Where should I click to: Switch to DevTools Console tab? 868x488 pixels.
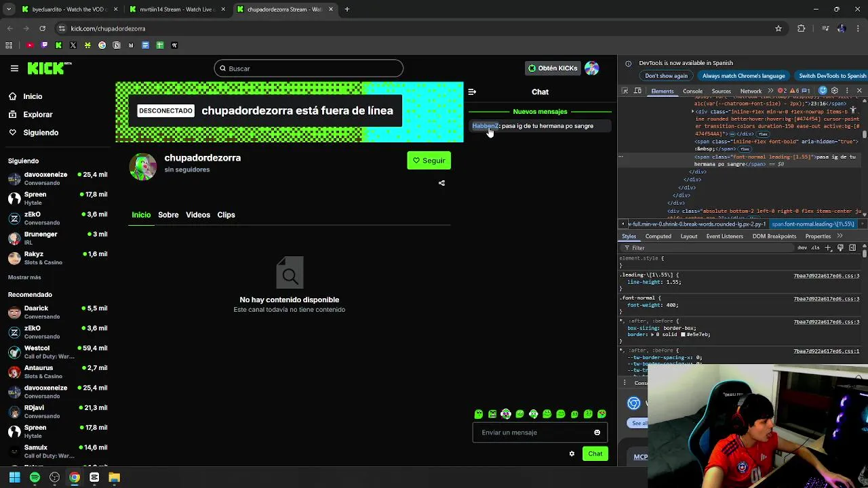692,91
